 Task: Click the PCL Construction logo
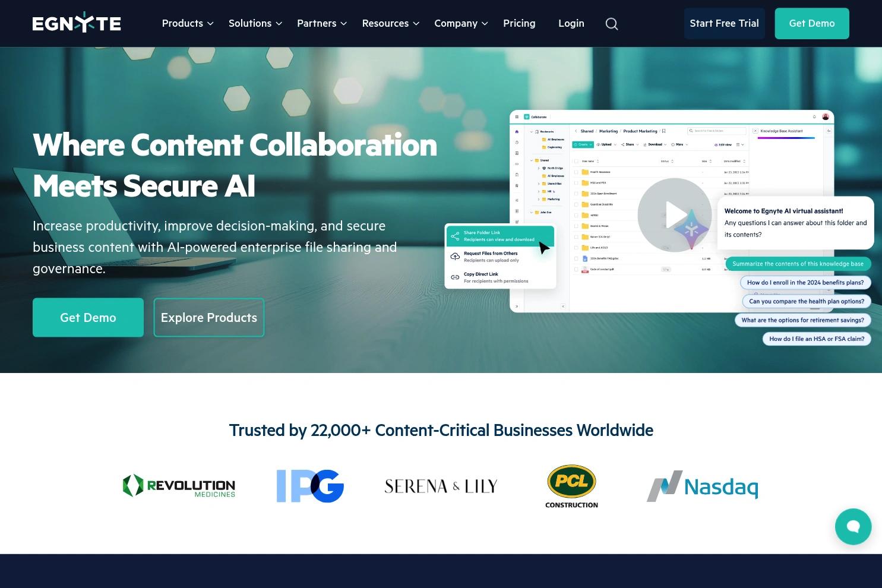pos(571,486)
